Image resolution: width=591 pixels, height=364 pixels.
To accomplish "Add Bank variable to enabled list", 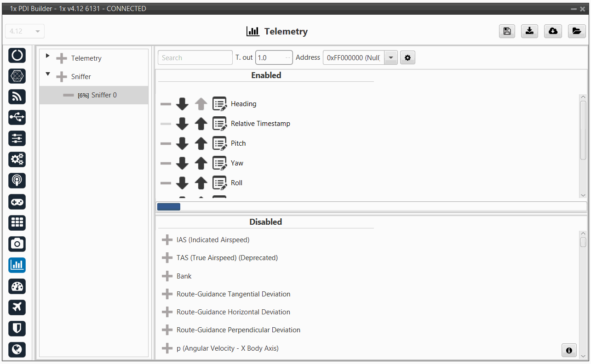I will (167, 276).
